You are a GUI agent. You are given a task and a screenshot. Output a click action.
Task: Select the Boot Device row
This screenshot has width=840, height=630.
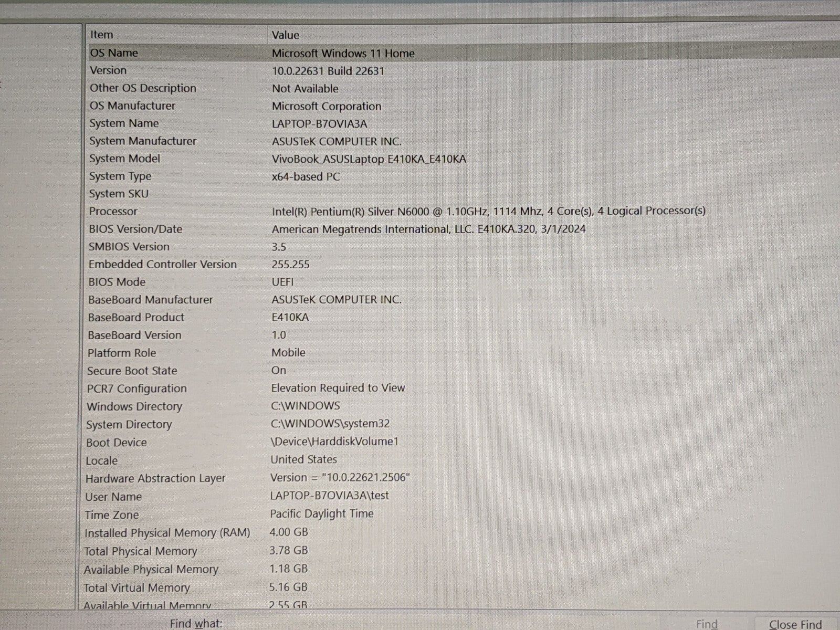(x=116, y=443)
